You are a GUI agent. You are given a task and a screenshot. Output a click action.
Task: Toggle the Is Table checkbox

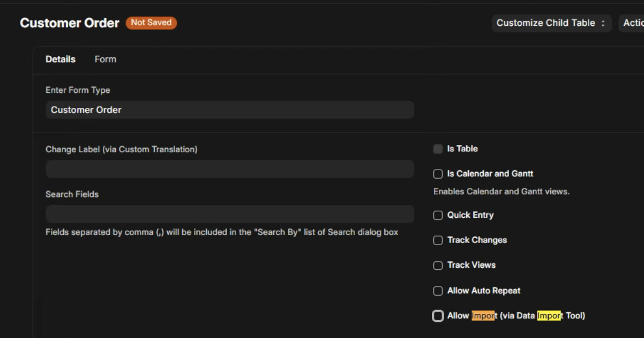[438, 149]
